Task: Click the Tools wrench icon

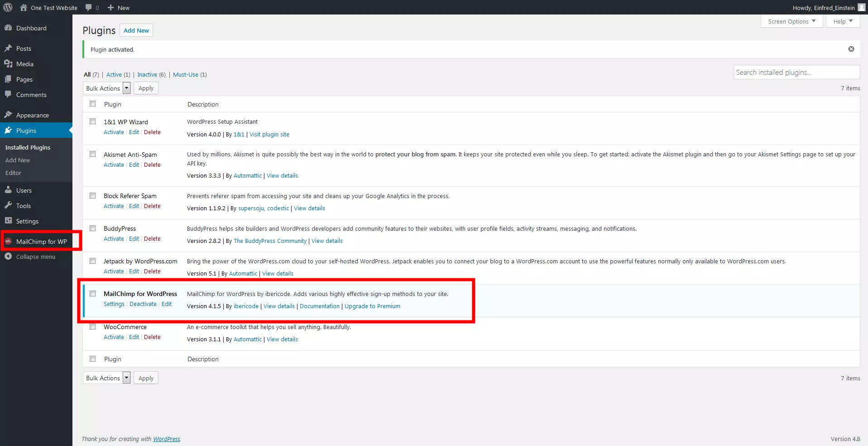Action: pos(8,206)
